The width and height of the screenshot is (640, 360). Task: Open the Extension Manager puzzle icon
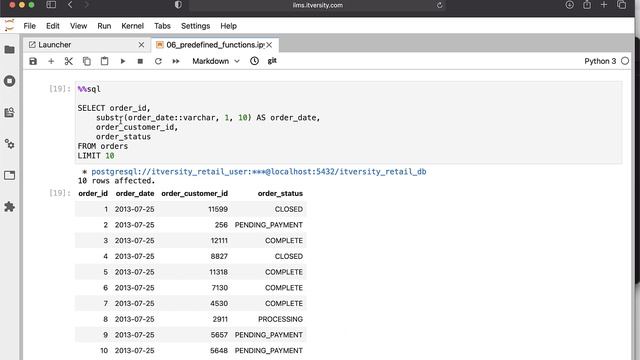click(9, 207)
